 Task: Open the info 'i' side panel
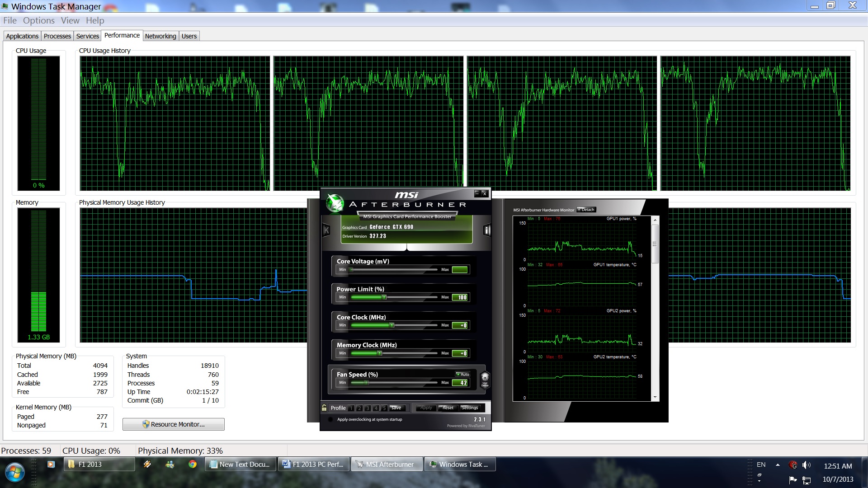point(487,230)
